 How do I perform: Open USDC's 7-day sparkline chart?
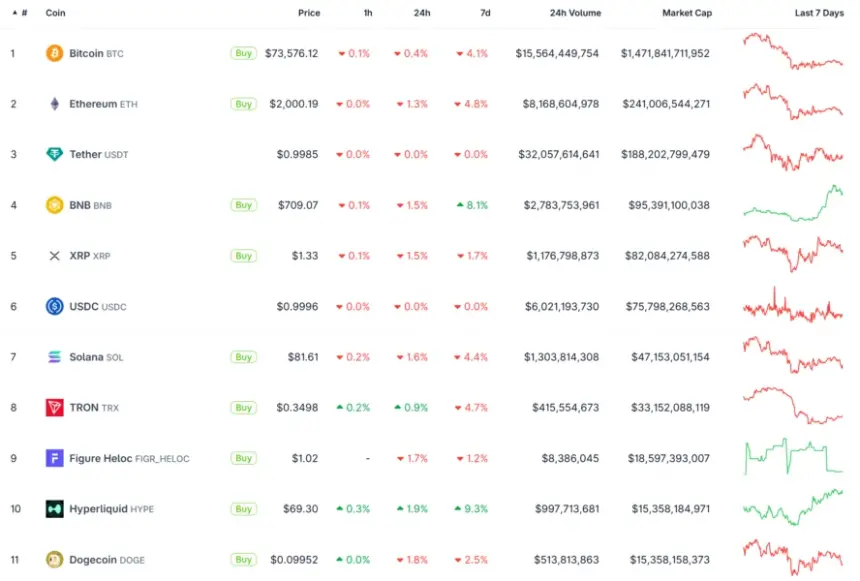point(793,305)
